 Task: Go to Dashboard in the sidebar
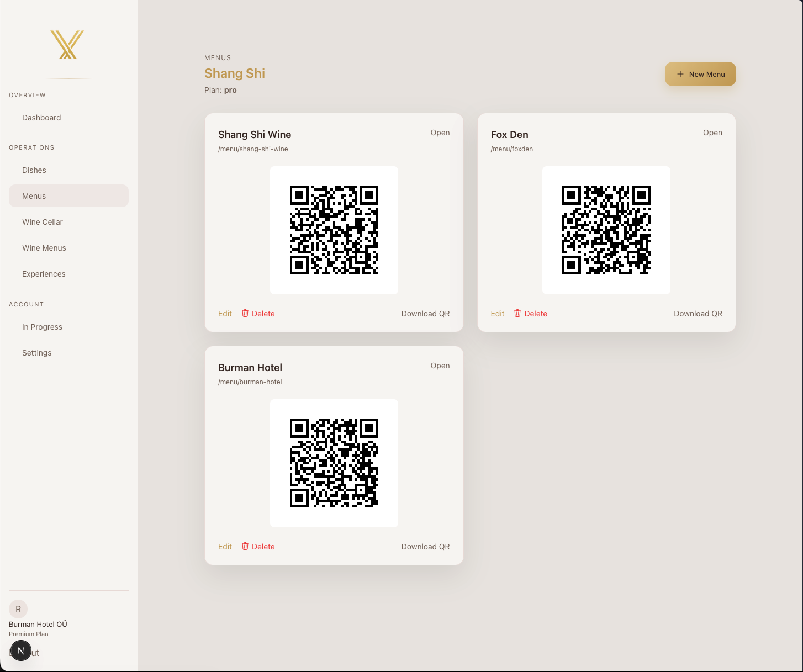coord(68,118)
